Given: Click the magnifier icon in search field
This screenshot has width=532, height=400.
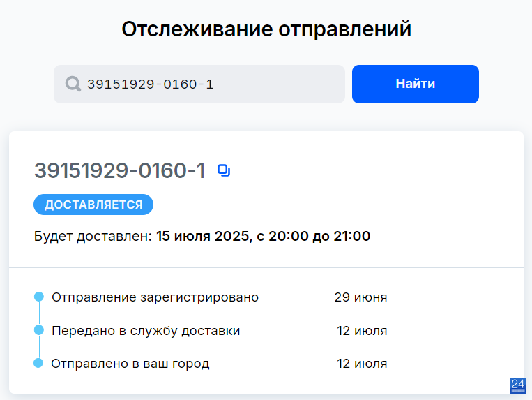Looking at the screenshot, I should click(73, 84).
